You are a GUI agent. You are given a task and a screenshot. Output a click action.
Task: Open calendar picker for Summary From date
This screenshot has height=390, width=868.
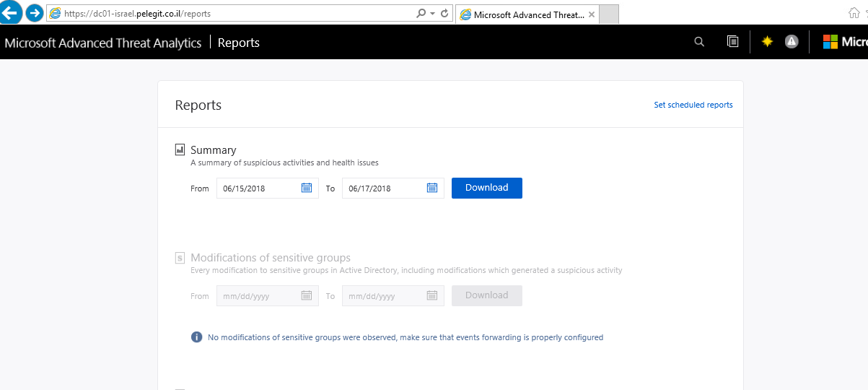[307, 188]
